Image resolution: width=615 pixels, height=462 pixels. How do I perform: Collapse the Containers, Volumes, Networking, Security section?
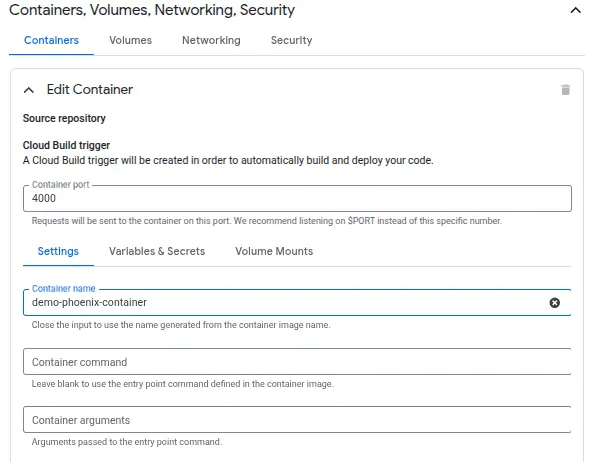[x=575, y=10]
